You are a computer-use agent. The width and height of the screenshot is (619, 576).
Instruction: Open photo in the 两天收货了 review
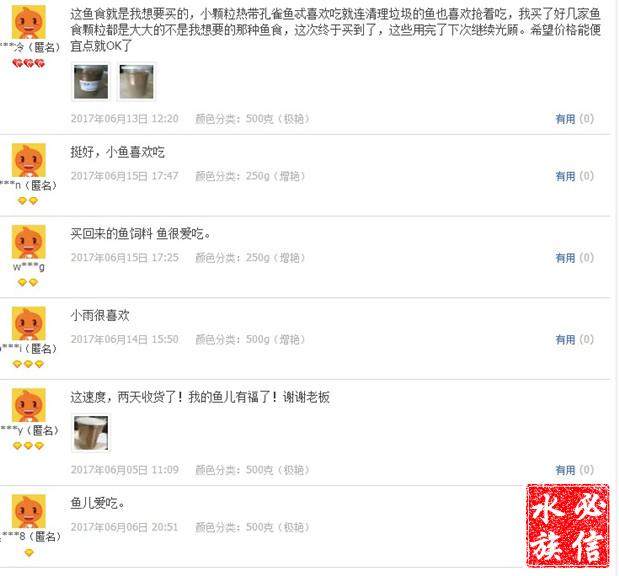click(x=91, y=433)
